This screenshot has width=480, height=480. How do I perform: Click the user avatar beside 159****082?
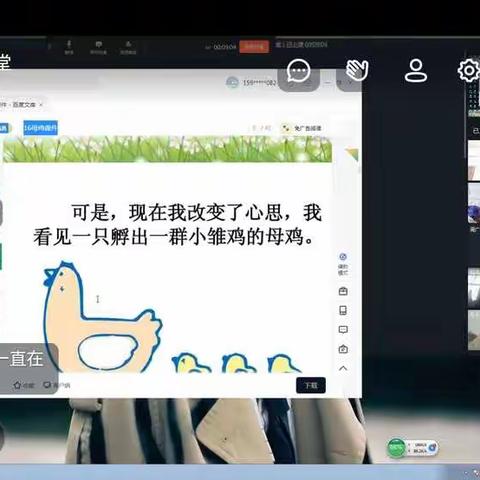[232, 82]
